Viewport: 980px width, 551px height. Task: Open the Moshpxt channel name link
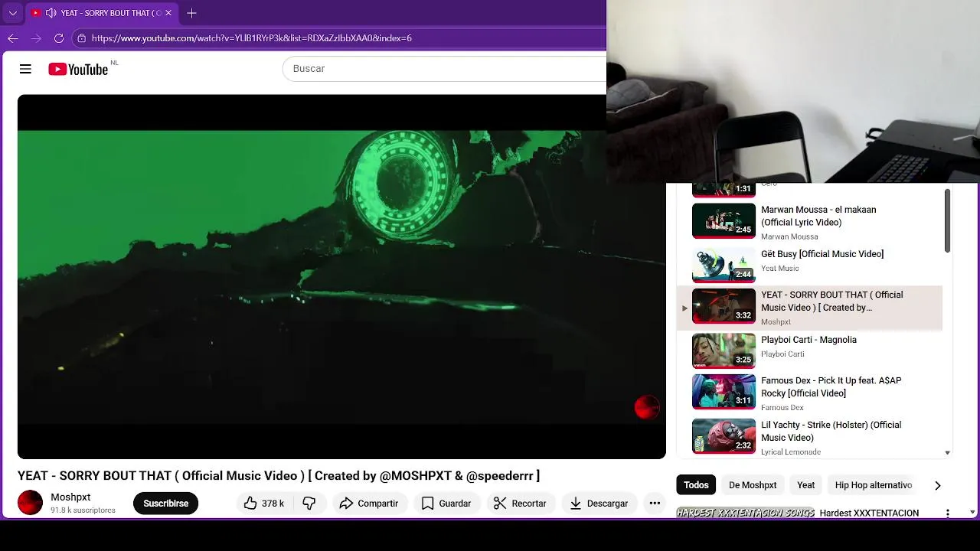pyautogui.click(x=70, y=497)
